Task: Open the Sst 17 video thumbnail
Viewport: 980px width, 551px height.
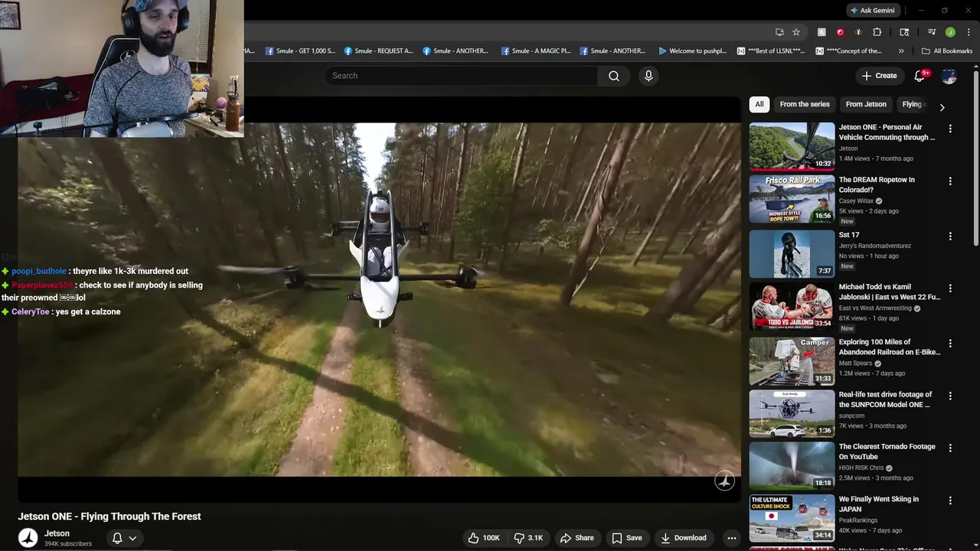Action: tap(792, 253)
